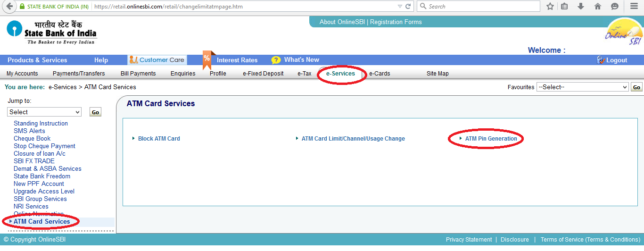Open the downloads arrow icon
The width and height of the screenshot is (644, 251).
581,7
